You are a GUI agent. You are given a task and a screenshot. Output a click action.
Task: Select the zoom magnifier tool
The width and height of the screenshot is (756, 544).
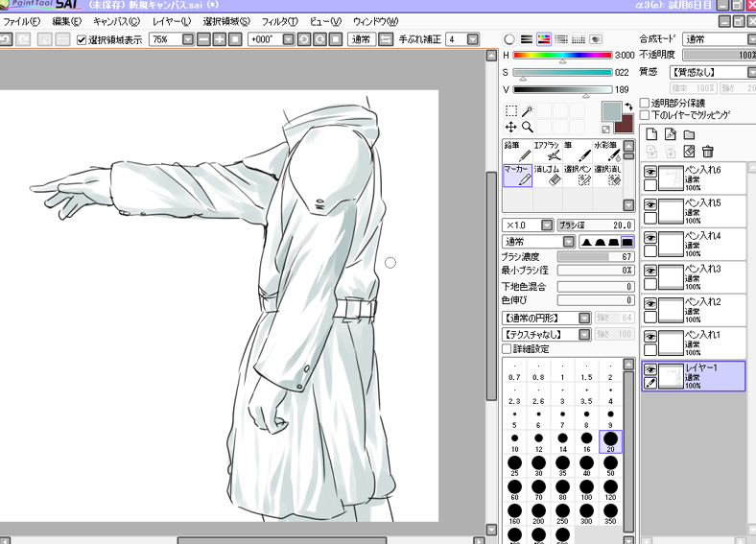point(528,127)
